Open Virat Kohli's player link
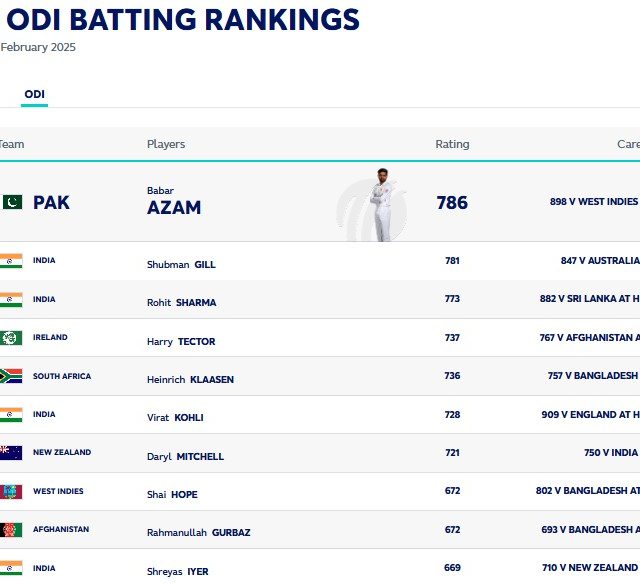The image size is (640, 586). tap(175, 418)
